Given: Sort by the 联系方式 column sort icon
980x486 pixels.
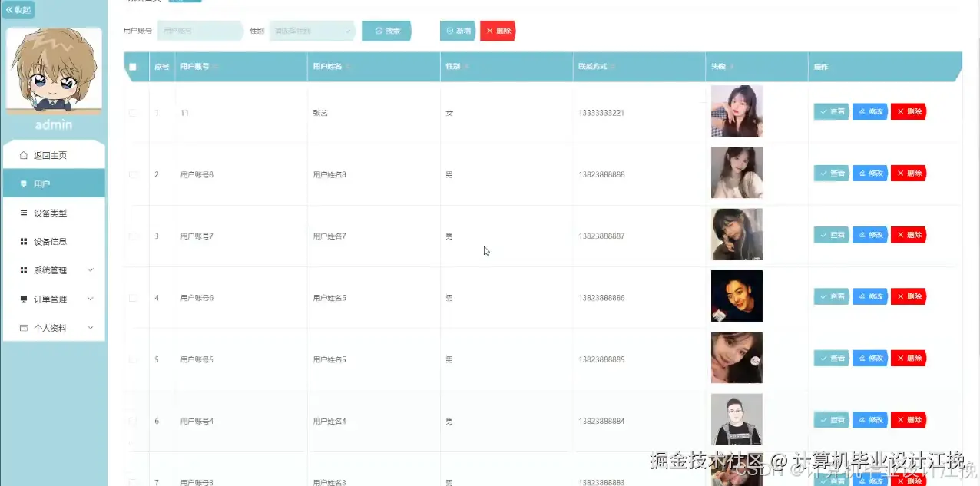Looking at the screenshot, I should 613,67.
